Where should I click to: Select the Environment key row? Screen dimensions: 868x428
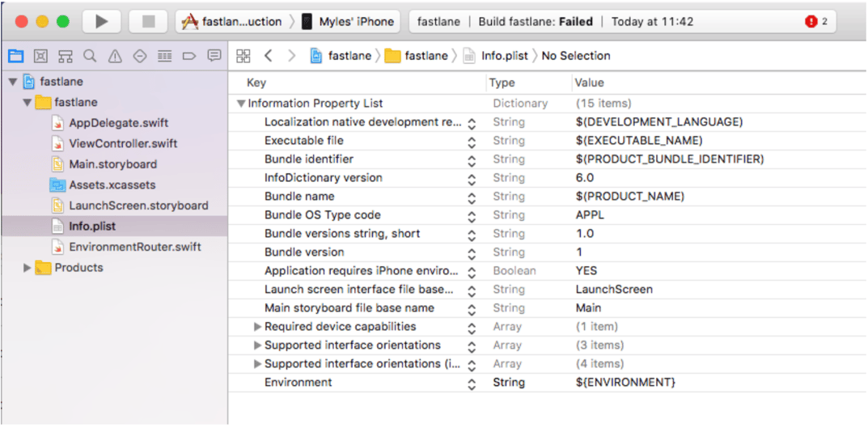[299, 383]
